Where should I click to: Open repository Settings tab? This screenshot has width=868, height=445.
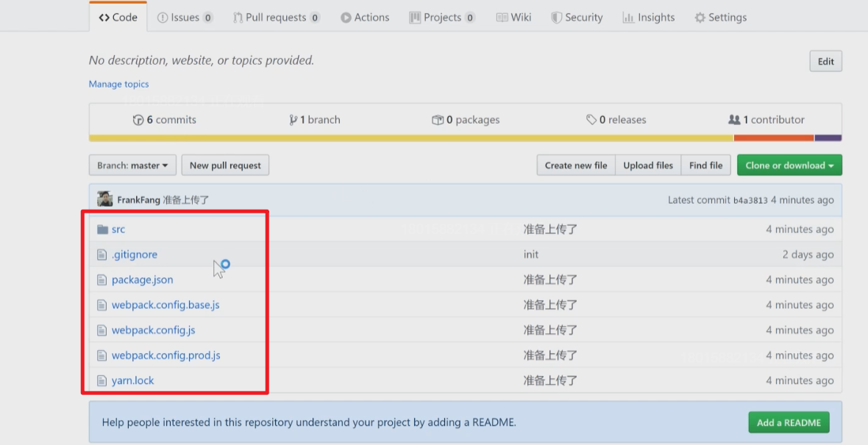720,17
